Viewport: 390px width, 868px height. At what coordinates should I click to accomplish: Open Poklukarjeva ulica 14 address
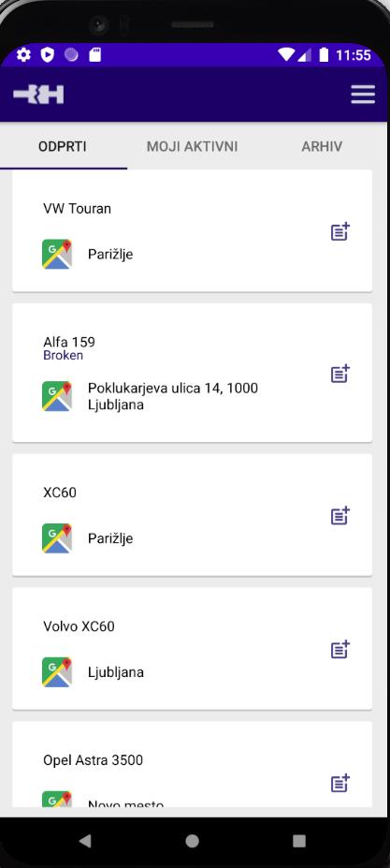(173, 396)
